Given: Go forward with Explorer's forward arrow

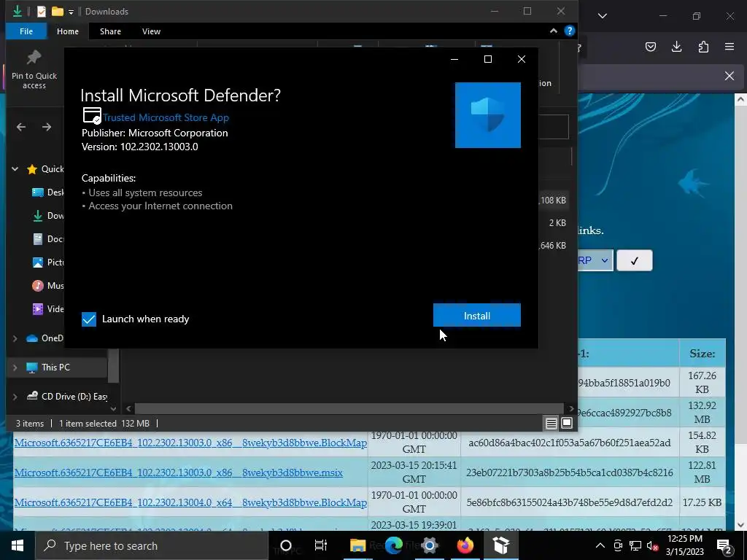Looking at the screenshot, I should [46, 127].
